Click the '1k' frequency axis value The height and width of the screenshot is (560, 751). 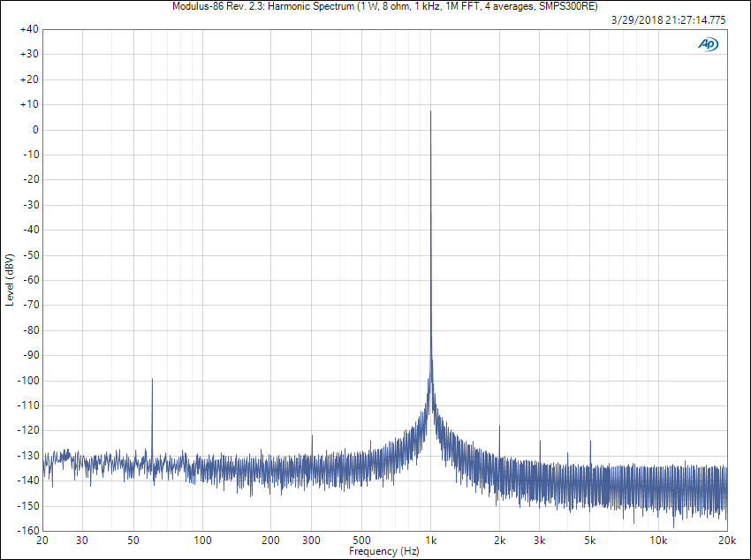pos(431,541)
